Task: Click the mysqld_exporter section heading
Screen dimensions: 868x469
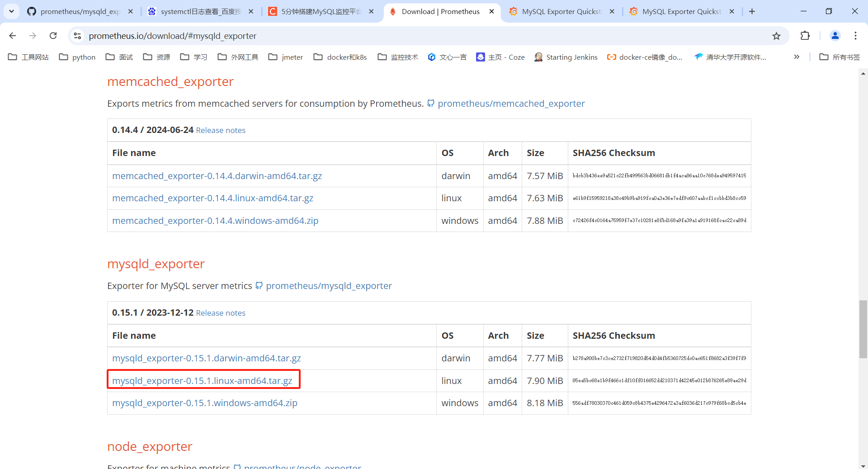Action: 156,264
